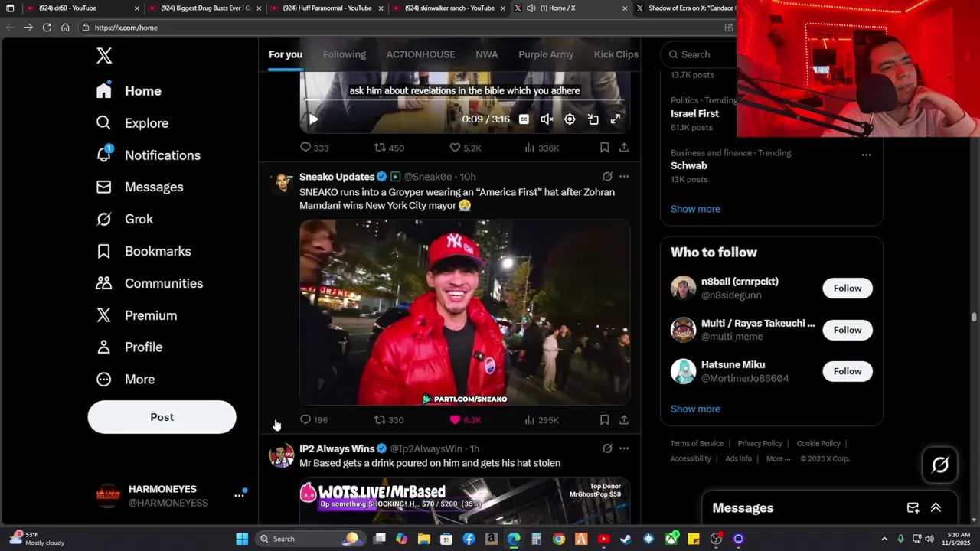Screen dimensions: 980x551
Task: Click the X search field
Action: [x=698, y=54]
